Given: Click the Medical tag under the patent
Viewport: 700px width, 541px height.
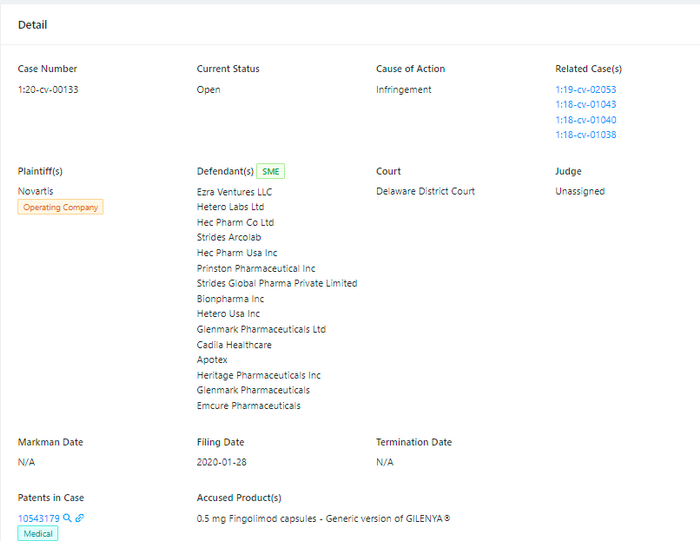Looking at the screenshot, I should [x=38, y=533].
